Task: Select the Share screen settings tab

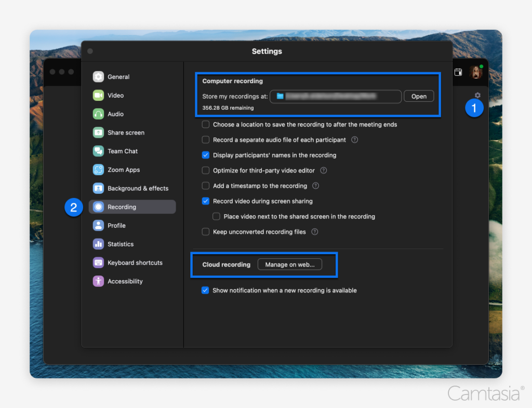Action: coord(132,133)
